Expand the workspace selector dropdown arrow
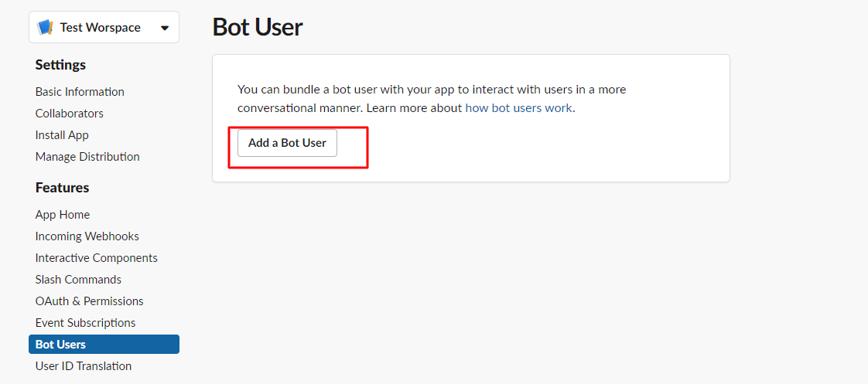The image size is (868, 384). (165, 29)
